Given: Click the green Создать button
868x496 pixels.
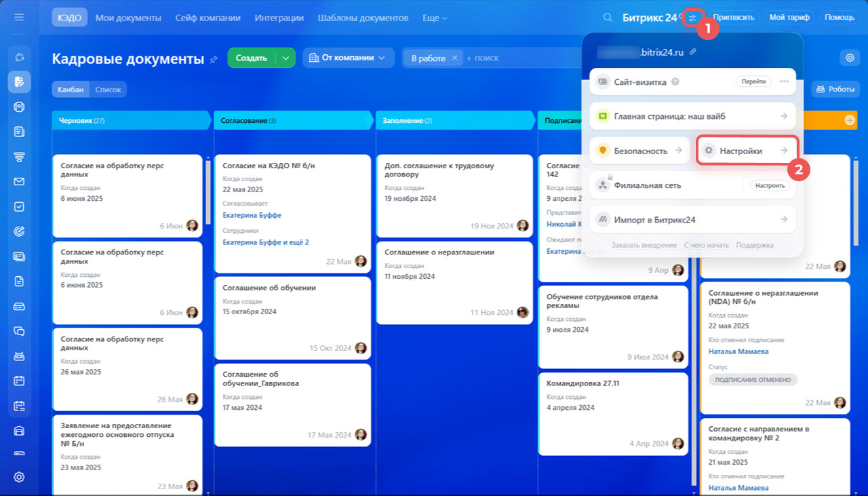Looking at the screenshot, I should tap(252, 58).
